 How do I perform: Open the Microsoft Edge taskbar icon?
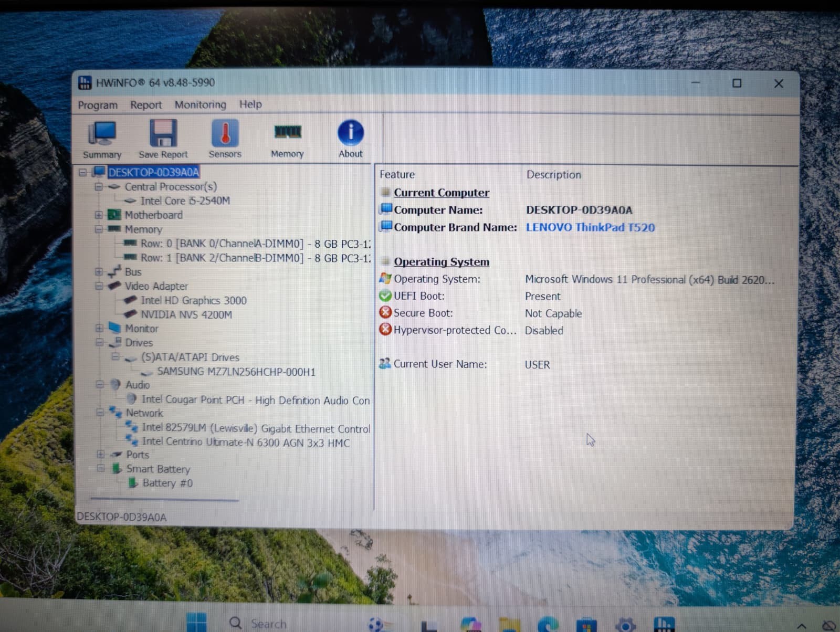549,624
